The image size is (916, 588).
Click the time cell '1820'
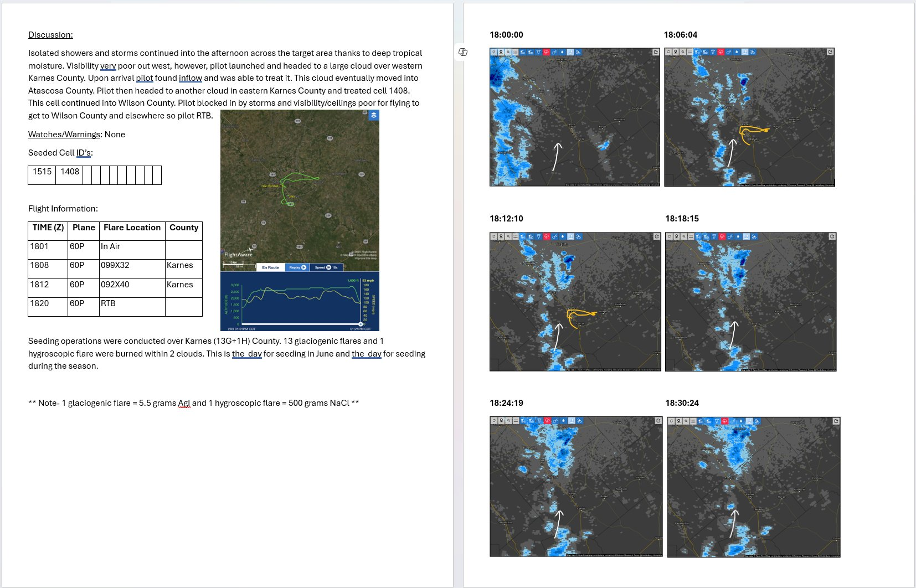[x=48, y=307]
